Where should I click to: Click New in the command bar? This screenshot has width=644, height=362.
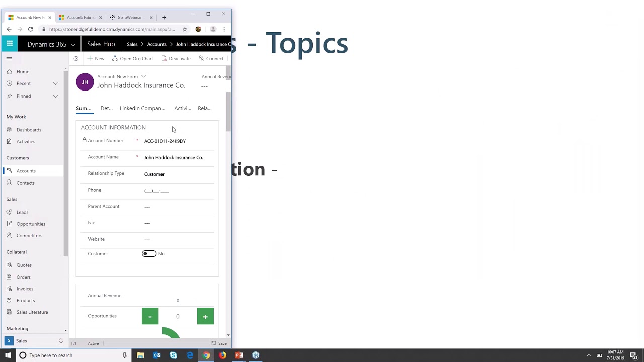coord(96,59)
